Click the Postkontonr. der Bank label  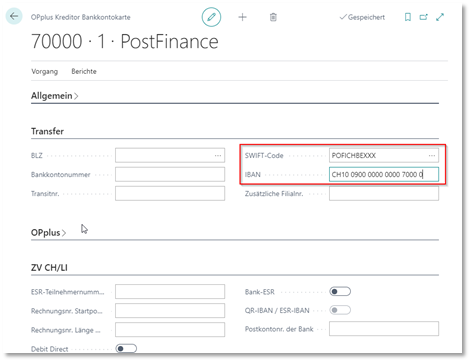click(279, 329)
